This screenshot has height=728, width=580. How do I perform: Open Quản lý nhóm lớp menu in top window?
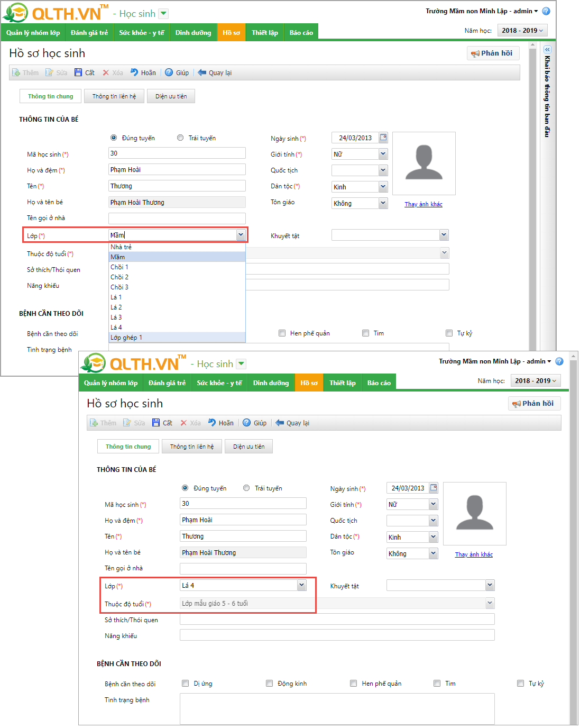click(x=33, y=33)
